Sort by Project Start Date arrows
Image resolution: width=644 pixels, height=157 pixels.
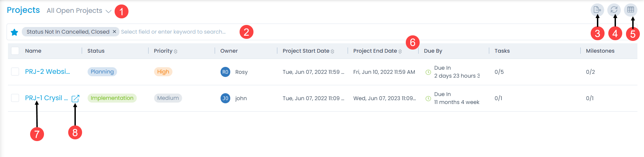(x=332, y=51)
